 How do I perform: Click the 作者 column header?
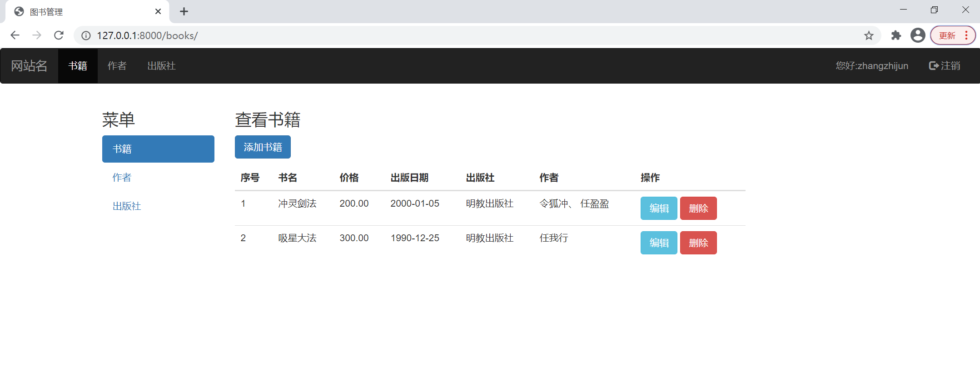click(x=549, y=178)
